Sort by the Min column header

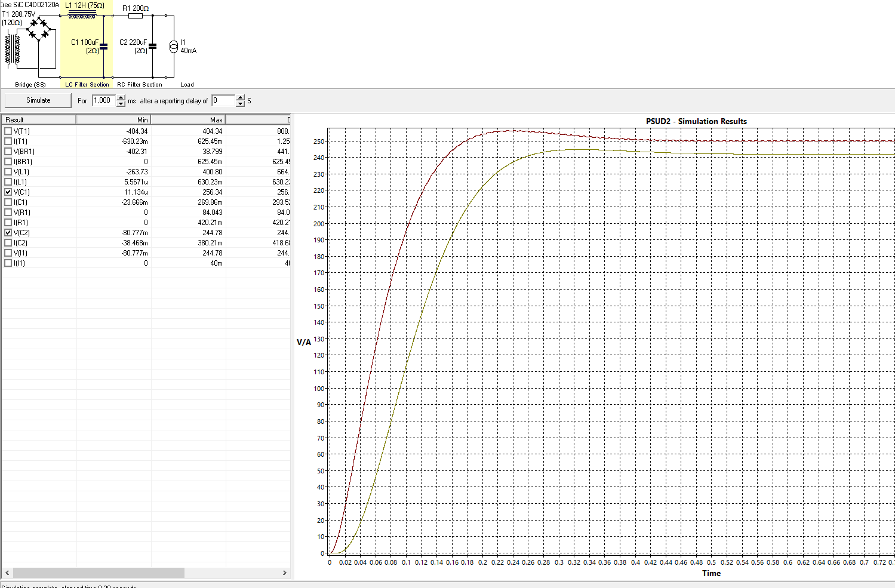[x=113, y=120]
